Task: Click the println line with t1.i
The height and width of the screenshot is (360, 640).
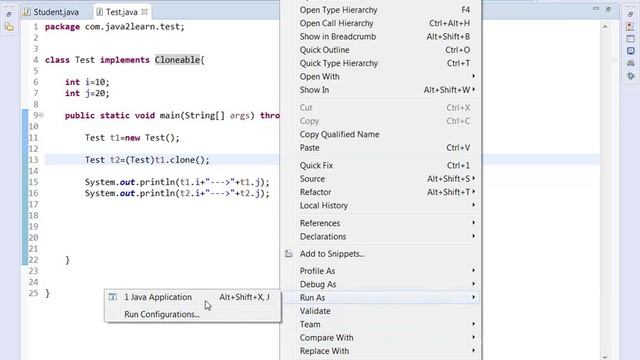Action: point(177,182)
